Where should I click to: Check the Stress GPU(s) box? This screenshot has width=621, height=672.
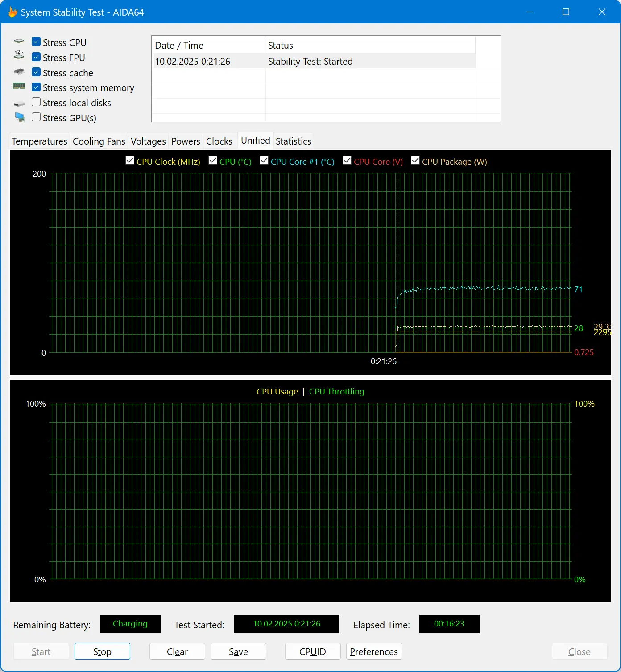point(36,117)
